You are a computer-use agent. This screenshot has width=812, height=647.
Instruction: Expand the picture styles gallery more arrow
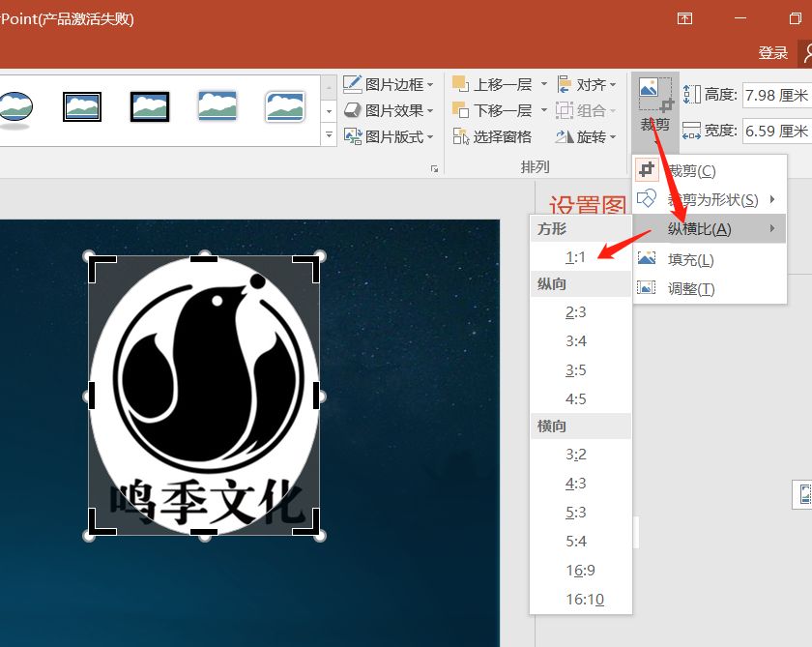click(x=329, y=134)
